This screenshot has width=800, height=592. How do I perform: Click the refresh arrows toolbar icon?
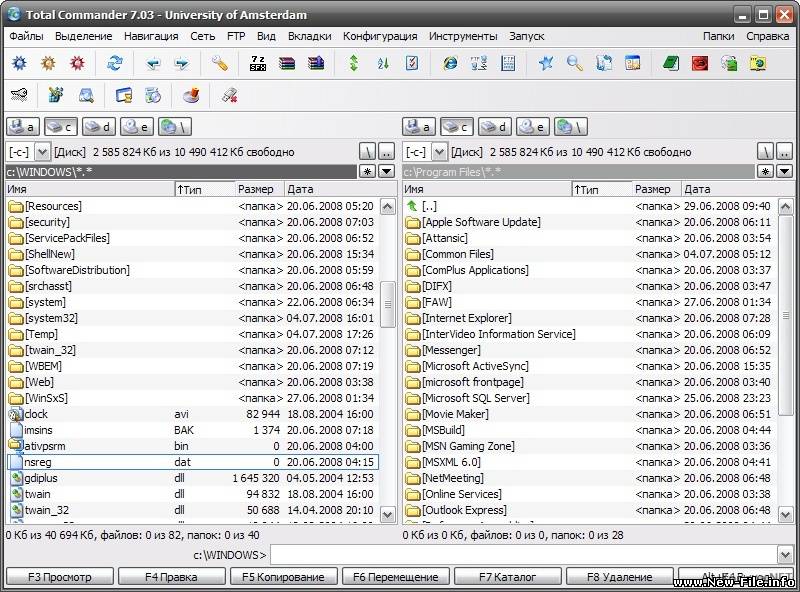(115, 63)
